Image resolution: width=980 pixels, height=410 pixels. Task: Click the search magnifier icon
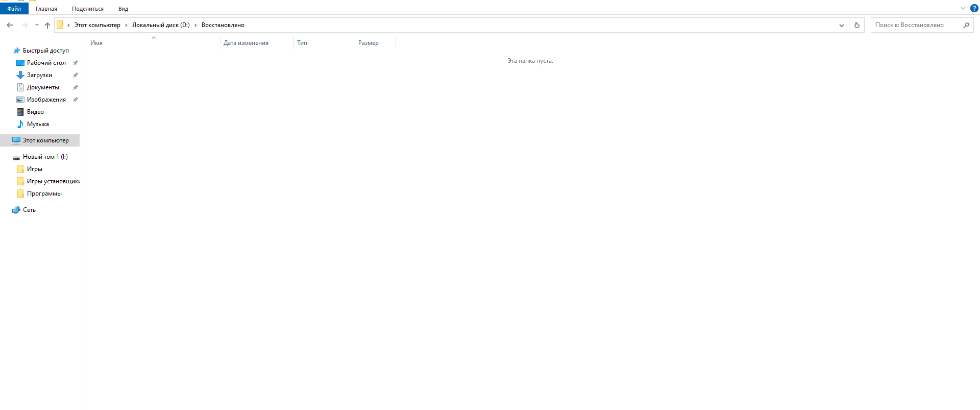point(966,25)
